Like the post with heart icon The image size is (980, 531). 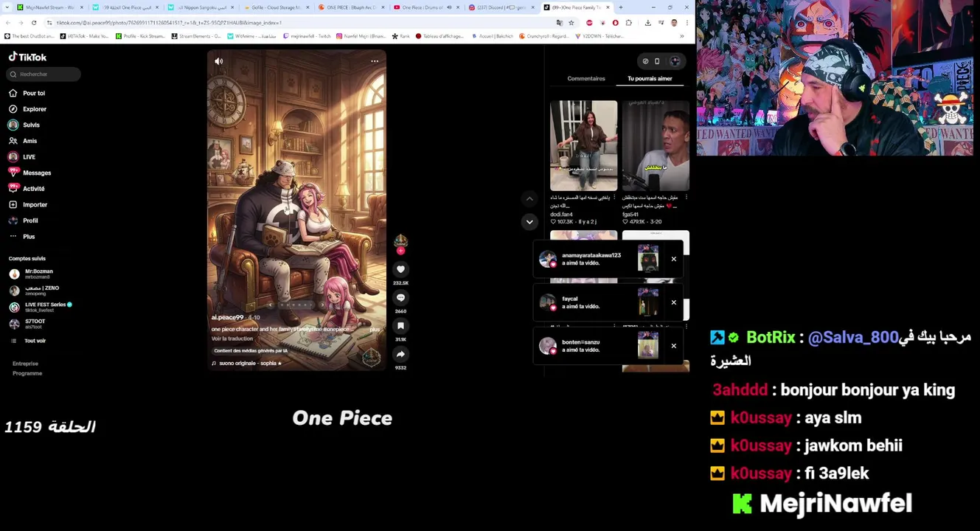click(400, 269)
